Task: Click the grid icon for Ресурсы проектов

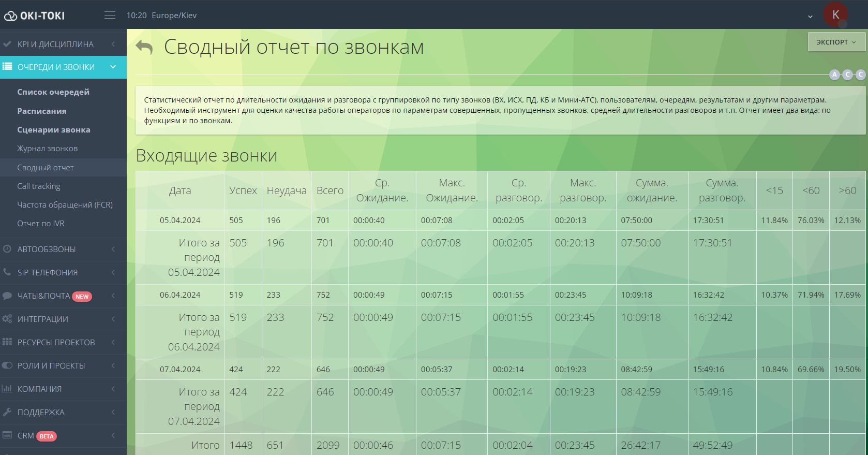Action: click(x=7, y=342)
